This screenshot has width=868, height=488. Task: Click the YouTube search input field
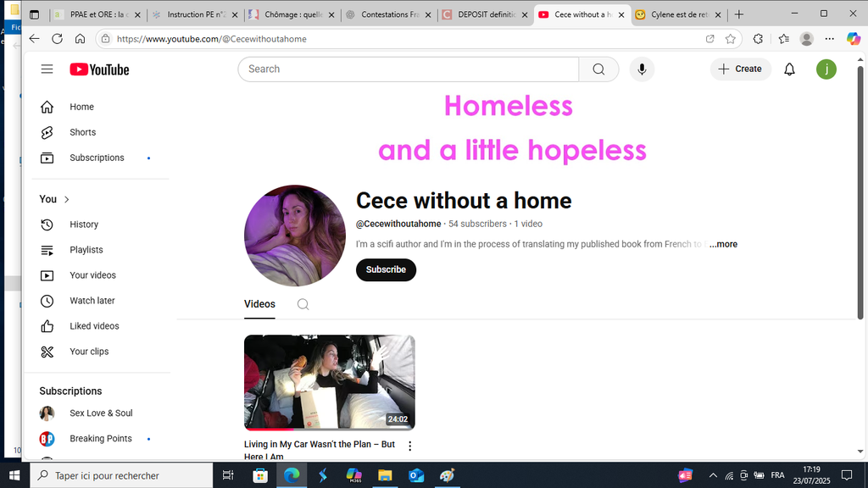click(409, 69)
